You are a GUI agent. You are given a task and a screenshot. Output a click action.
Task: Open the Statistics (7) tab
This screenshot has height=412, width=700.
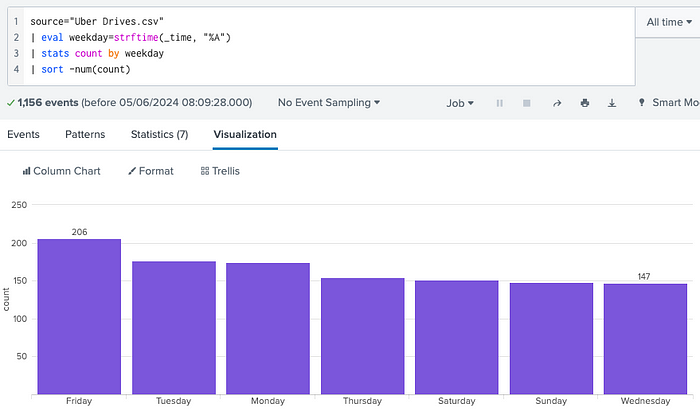(x=159, y=134)
